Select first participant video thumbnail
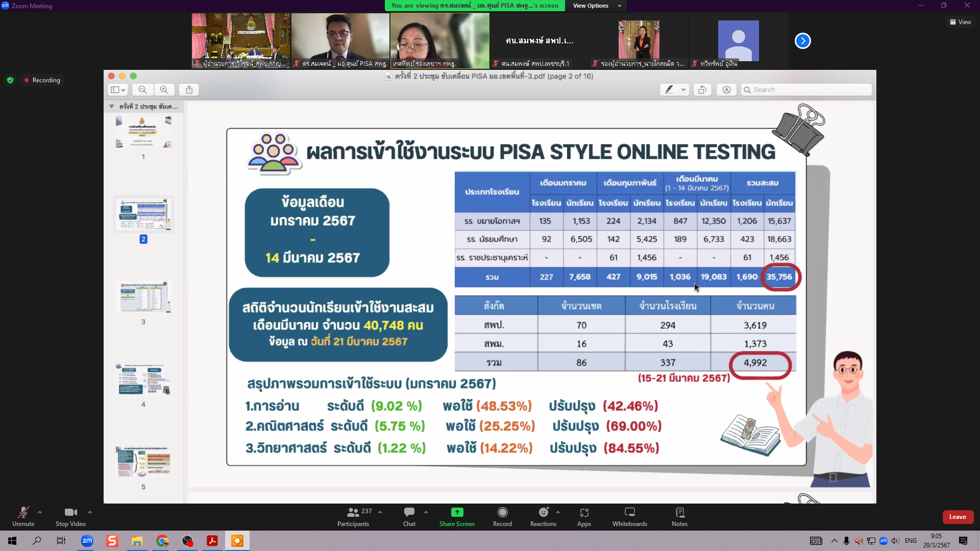The image size is (980, 551). coord(241,41)
